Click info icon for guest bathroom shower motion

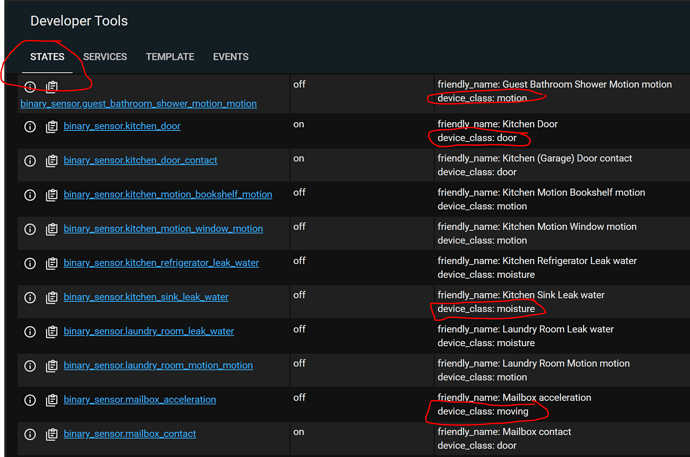(x=30, y=88)
